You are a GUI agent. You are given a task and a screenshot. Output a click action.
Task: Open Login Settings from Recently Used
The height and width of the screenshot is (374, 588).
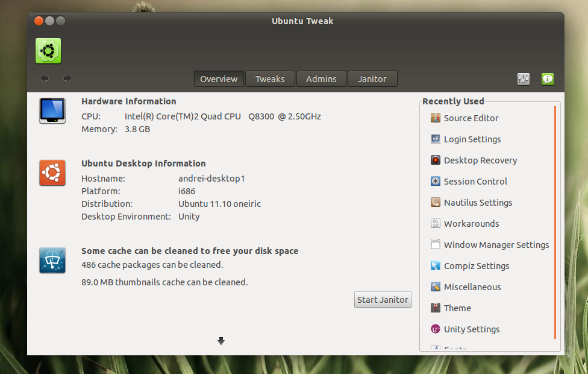click(472, 139)
